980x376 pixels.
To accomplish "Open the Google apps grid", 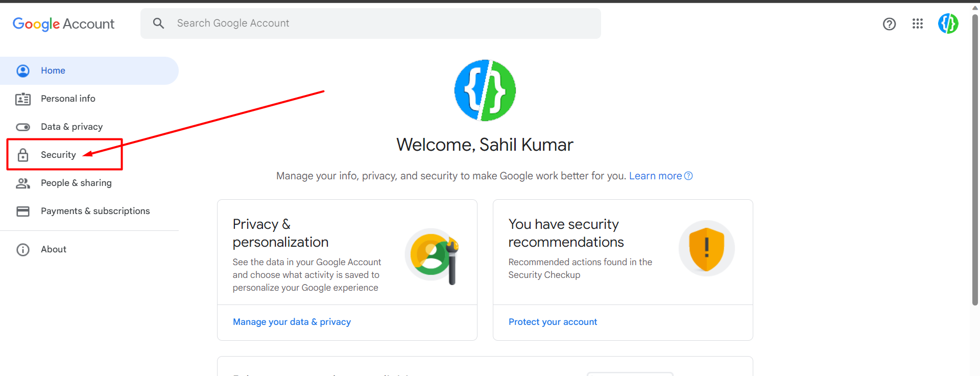I will pos(918,24).
